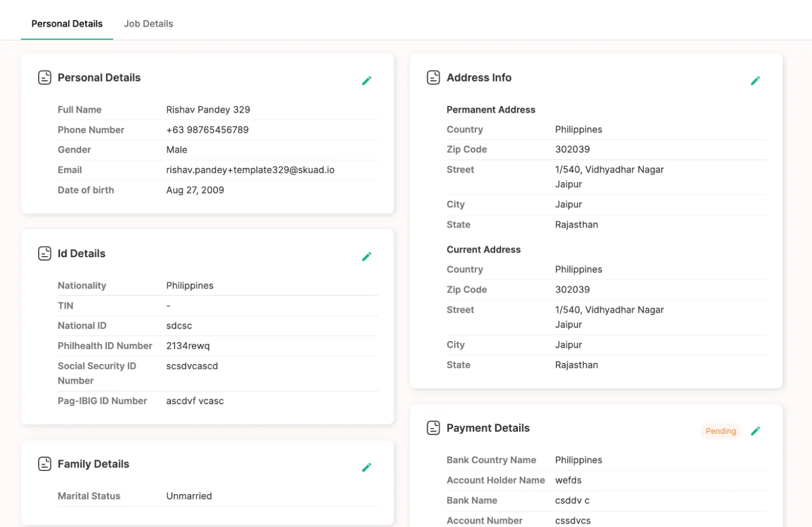The image size is (812, 527).
Task: Click the Family Details heading
Action: 93,464
